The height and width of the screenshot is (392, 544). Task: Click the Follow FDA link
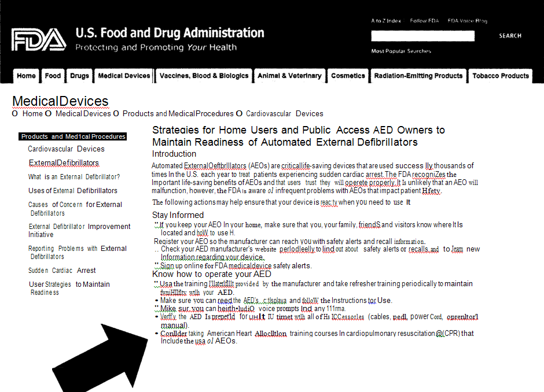coord(424,21)
